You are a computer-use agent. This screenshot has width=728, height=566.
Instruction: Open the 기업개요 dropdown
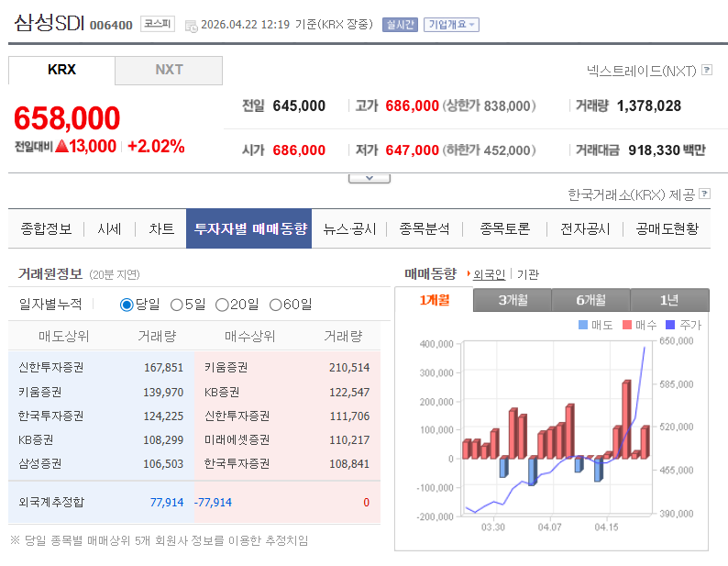(451, 25)
